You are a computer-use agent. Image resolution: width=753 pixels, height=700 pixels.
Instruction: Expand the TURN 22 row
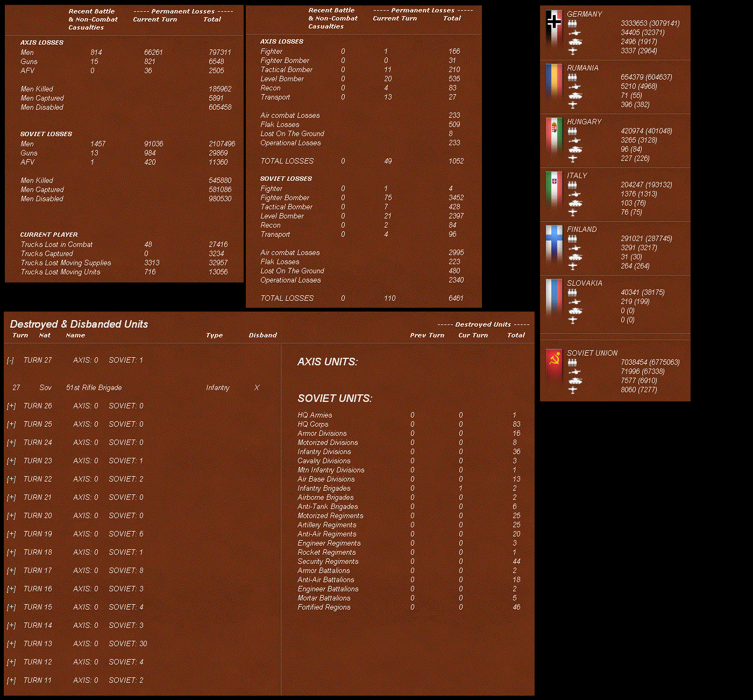11,479
